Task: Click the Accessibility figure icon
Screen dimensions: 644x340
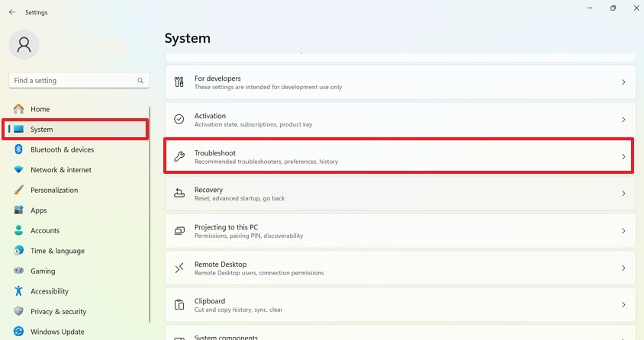Action: click(x=18, y=290)
